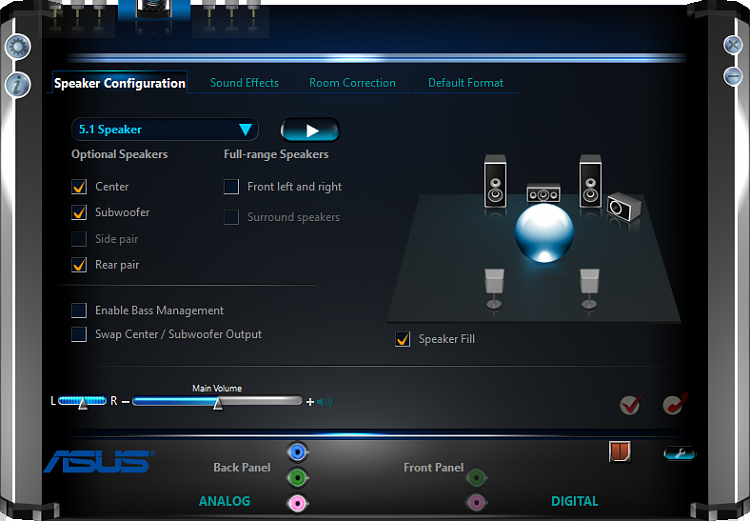Click the blue listener sphere

(x=544, y=233)
